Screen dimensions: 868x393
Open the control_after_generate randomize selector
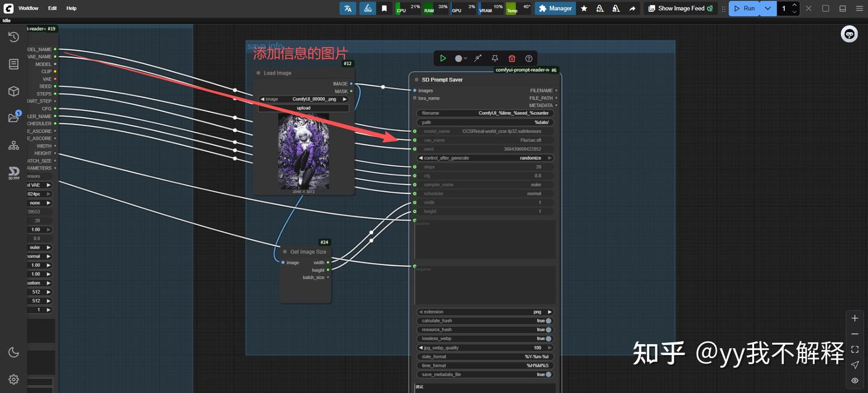click(x=485, y=158)
